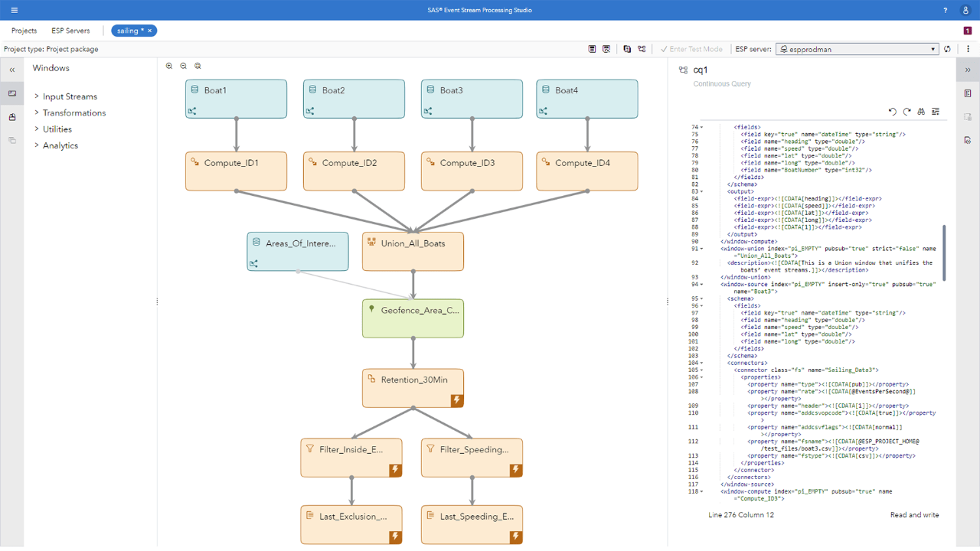Redo the XML edit
Image resolution: width=980 pixels, height=551 pixels.
click(x=906, y=112)
